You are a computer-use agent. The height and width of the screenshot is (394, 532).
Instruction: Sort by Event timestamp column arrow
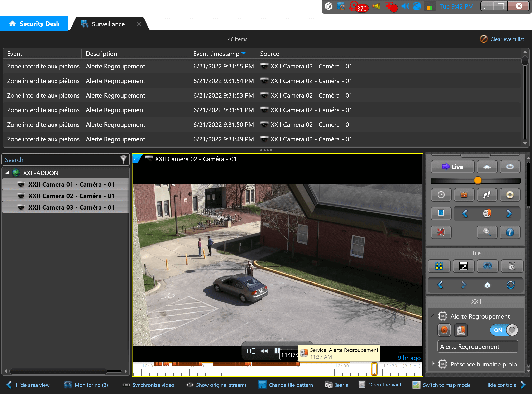[x=244, y=53]
